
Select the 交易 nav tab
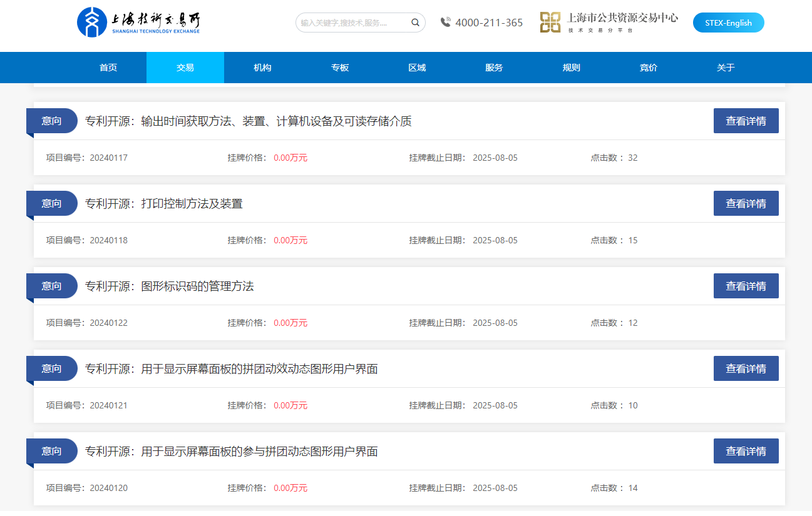click(185, 68)
